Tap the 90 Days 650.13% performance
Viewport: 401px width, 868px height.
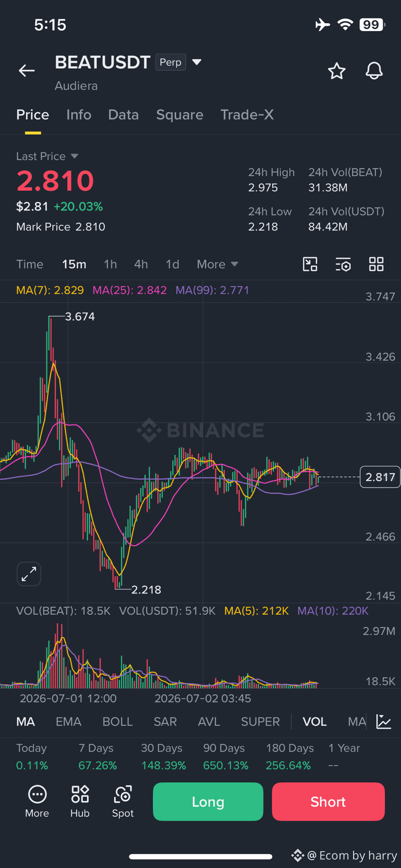coord(226,757)
